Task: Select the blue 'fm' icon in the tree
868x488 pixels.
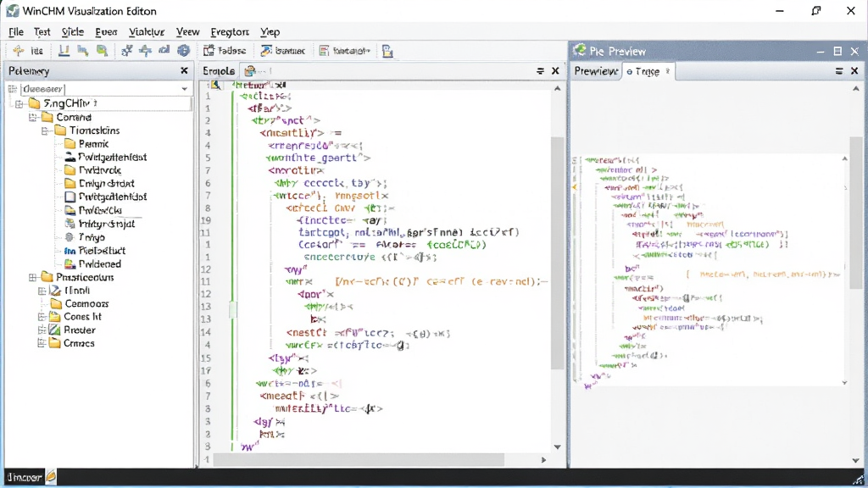Action: point(70,251)
